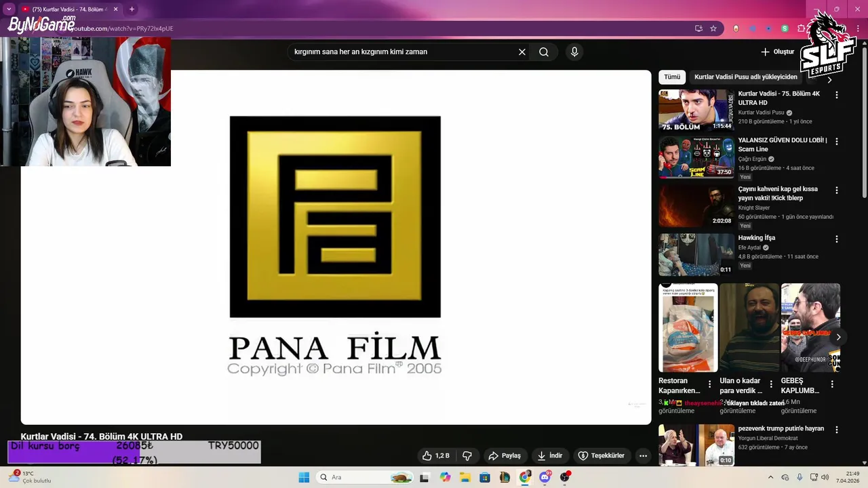
Task: Open options for Hawking İfşa video
Action: pyautogui.click(x=836, y=239)
